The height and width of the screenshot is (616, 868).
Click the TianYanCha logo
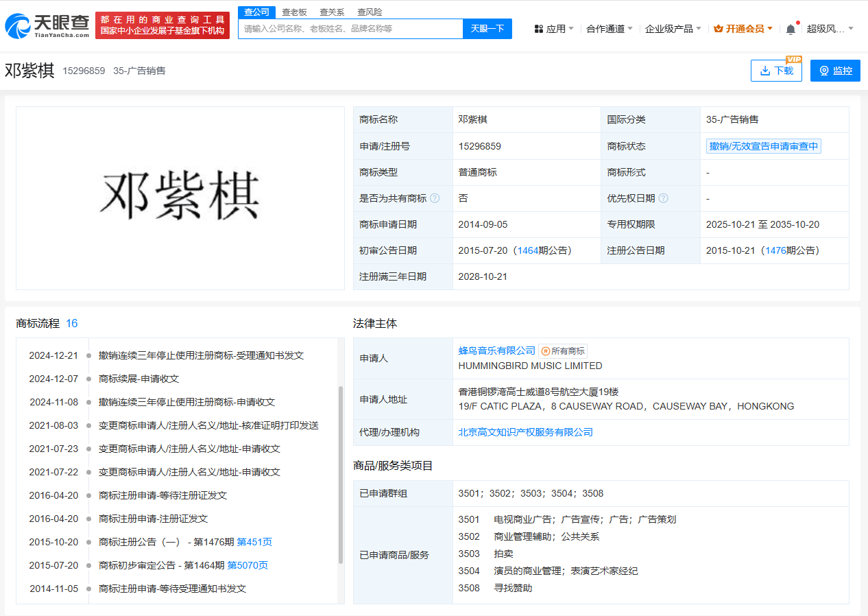(x=47, y=25)
